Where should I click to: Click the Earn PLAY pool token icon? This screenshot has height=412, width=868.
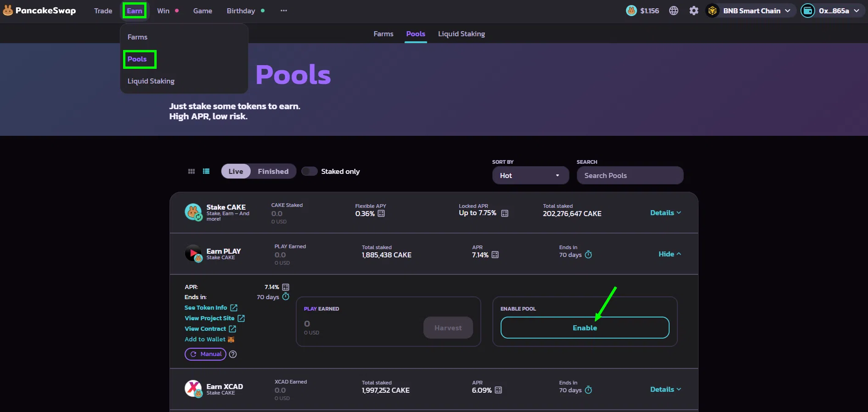tap(193, 253)
